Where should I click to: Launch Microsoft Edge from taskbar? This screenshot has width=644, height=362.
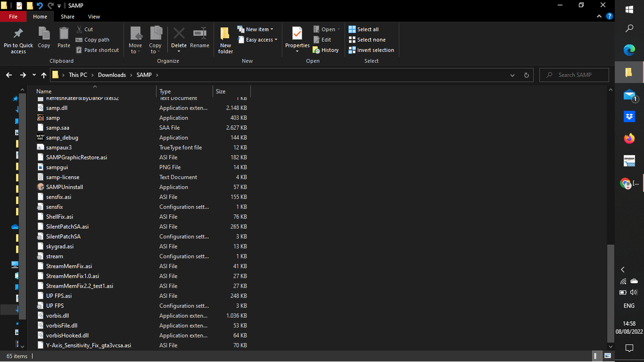point(629,50)
